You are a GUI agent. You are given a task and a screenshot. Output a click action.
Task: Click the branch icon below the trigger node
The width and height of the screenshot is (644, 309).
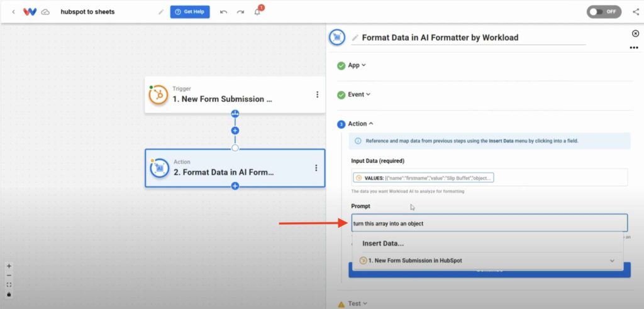(235, 114)
